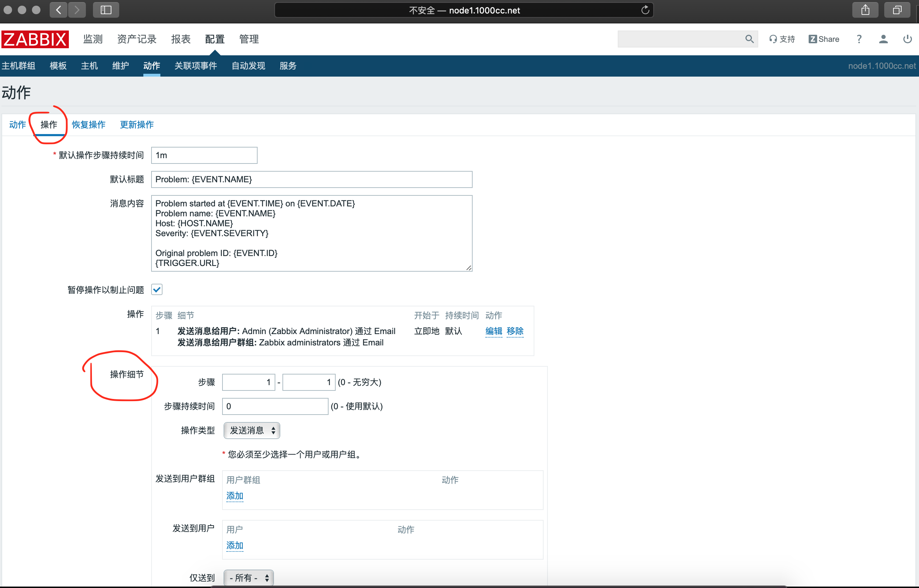
Task: Uncheck pause operations for suppressed problems
Action: [157, 289]
